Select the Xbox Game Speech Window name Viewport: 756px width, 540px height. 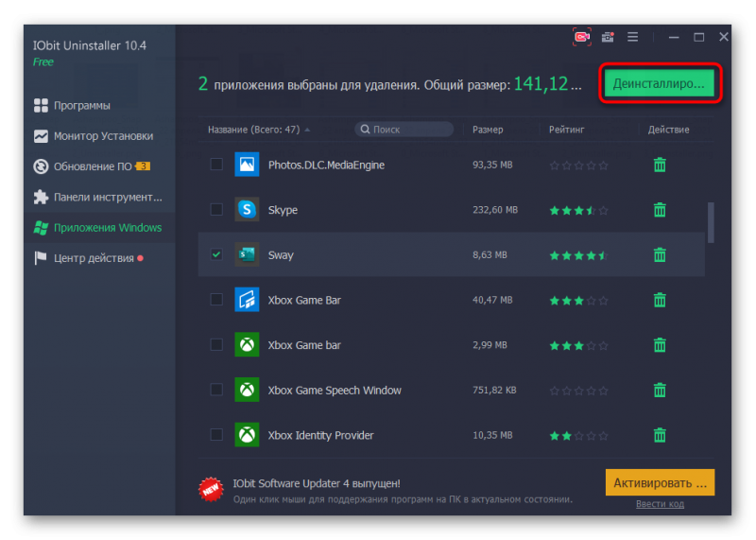point(335,390)
